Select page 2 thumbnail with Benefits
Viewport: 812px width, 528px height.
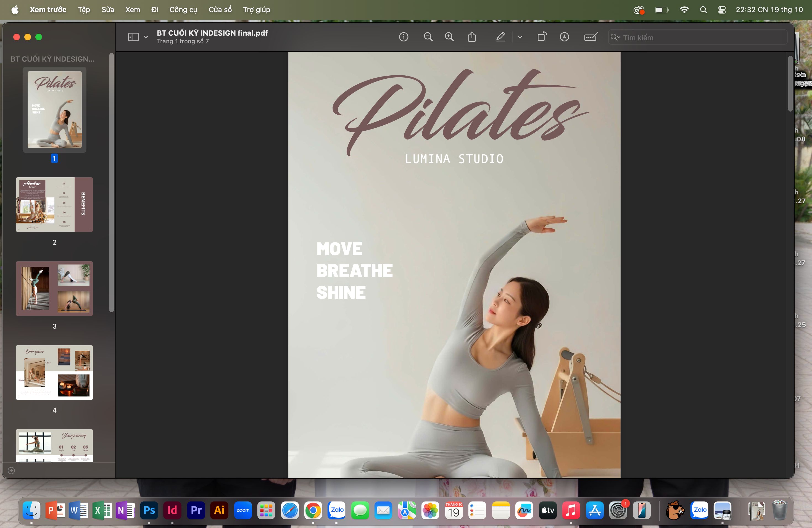(x=54, y=204)
